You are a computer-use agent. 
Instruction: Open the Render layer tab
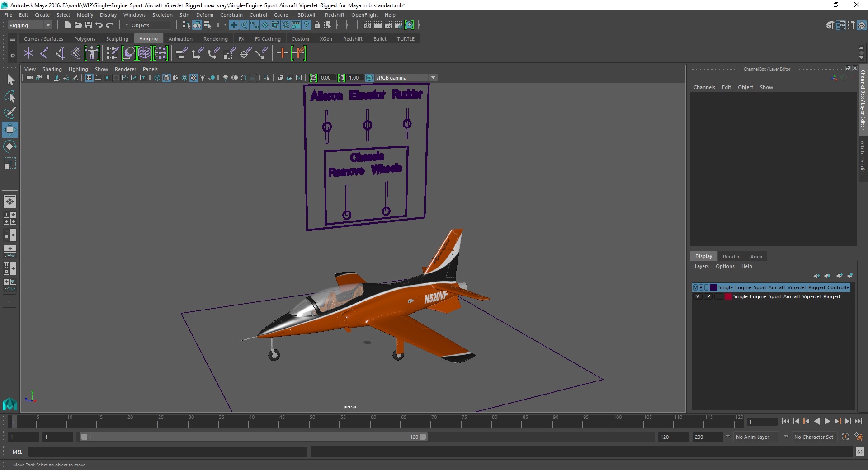731,256
